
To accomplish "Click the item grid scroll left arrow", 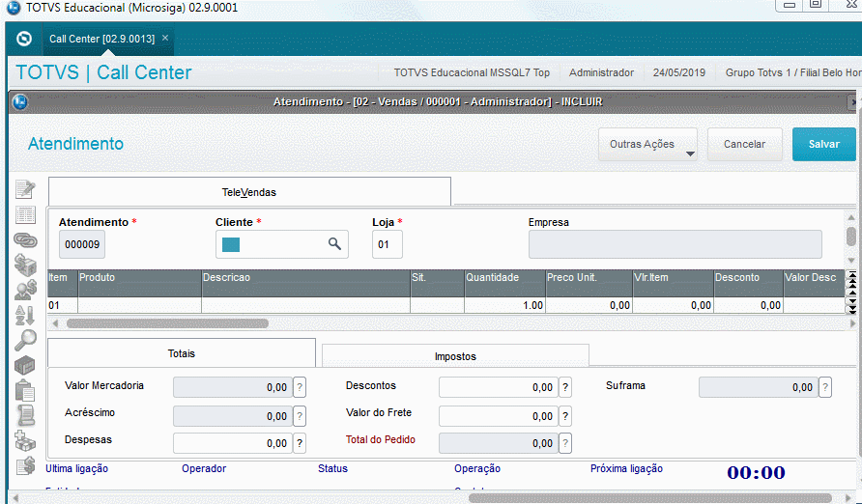I will (x=55, y=323).
